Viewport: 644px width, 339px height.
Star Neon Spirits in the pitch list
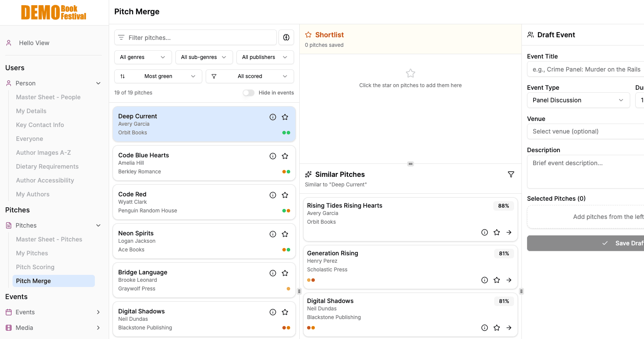pos(285,234)
